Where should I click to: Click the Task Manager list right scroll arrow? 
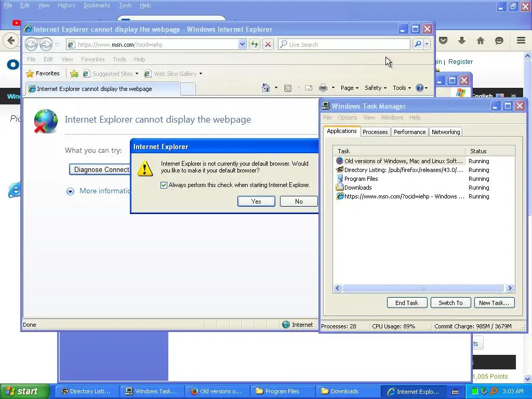510,288
